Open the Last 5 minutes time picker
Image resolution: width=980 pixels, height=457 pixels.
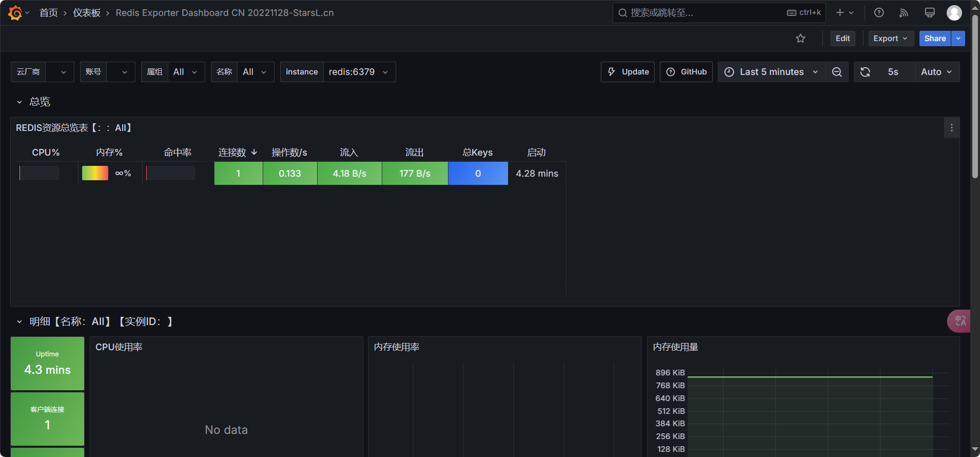[772, 72]
